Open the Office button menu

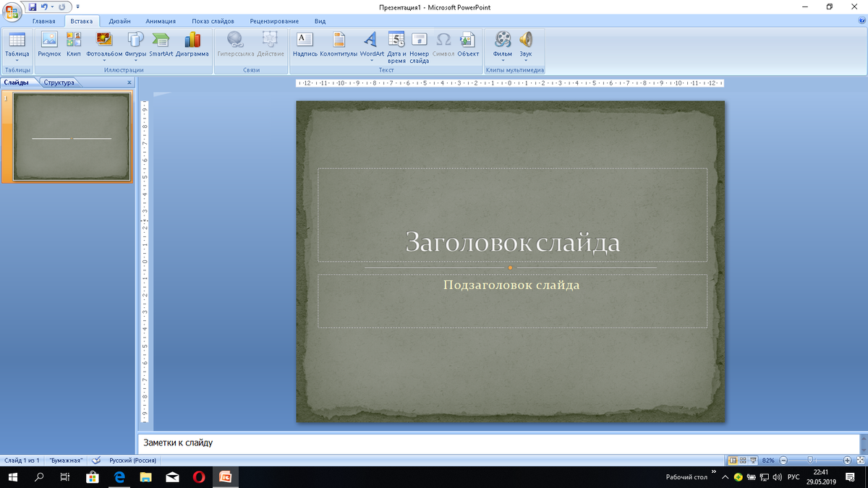pos(12,12)
